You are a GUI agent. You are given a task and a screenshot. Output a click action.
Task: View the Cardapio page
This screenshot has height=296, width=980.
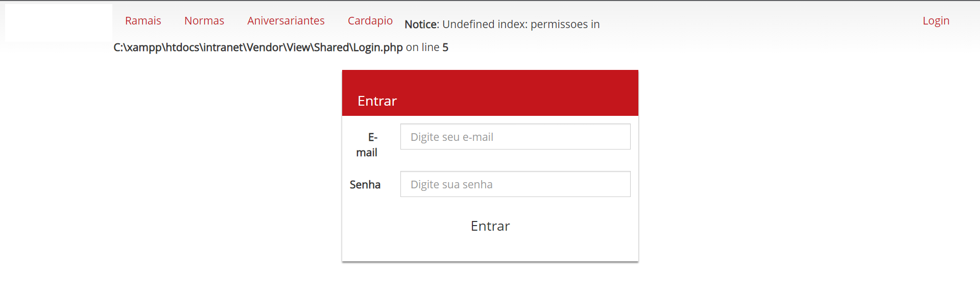[x=370, y=20]
